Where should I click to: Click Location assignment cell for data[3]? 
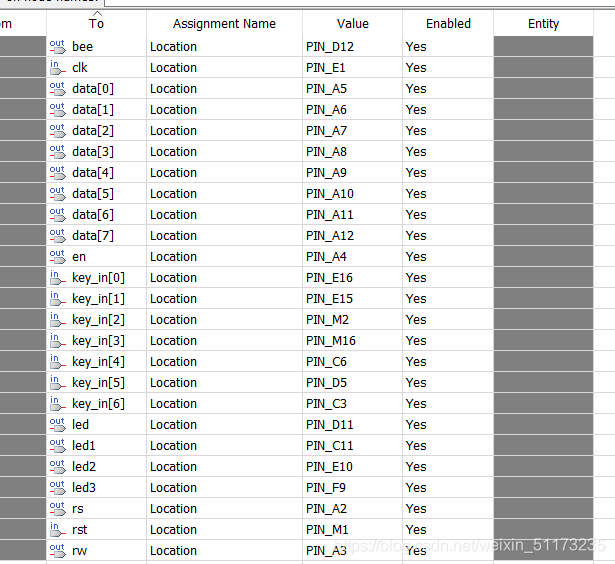coord(224,152)
